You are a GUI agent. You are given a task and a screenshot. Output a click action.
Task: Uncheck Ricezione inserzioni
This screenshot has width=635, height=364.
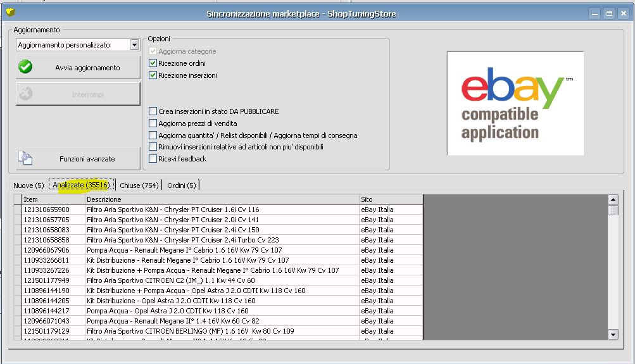[x=153, y=75]
